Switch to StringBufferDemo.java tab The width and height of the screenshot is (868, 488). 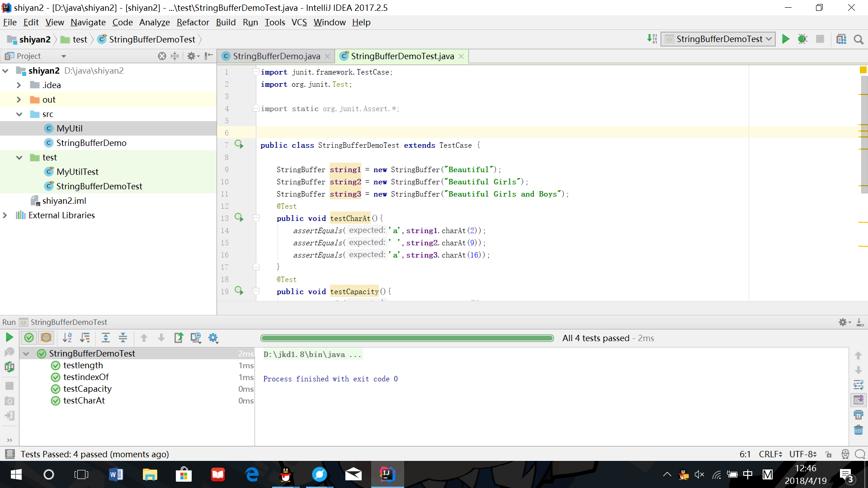pos(276,56)
